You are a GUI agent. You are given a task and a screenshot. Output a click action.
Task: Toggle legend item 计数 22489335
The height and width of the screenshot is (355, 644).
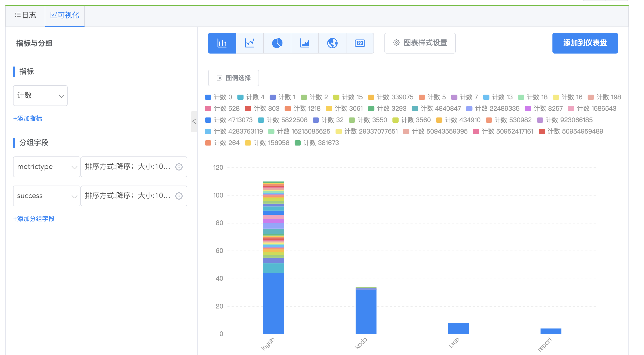click(x=493, y=109)
